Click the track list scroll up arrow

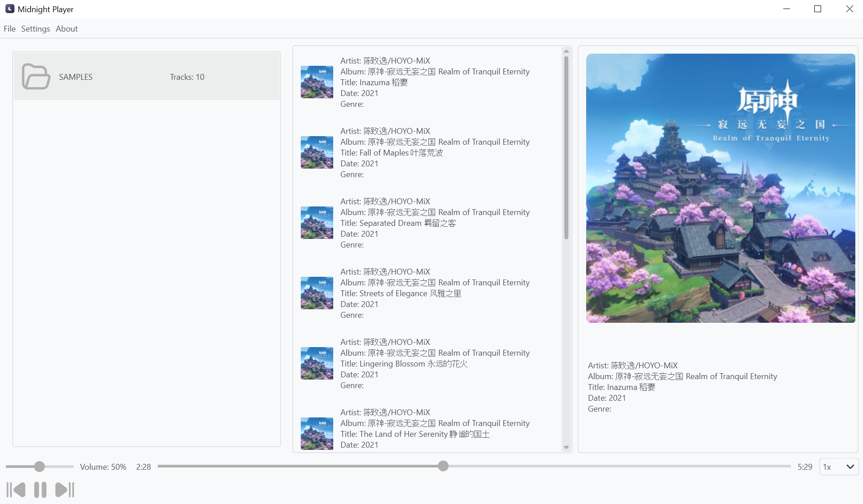(566, 51)
